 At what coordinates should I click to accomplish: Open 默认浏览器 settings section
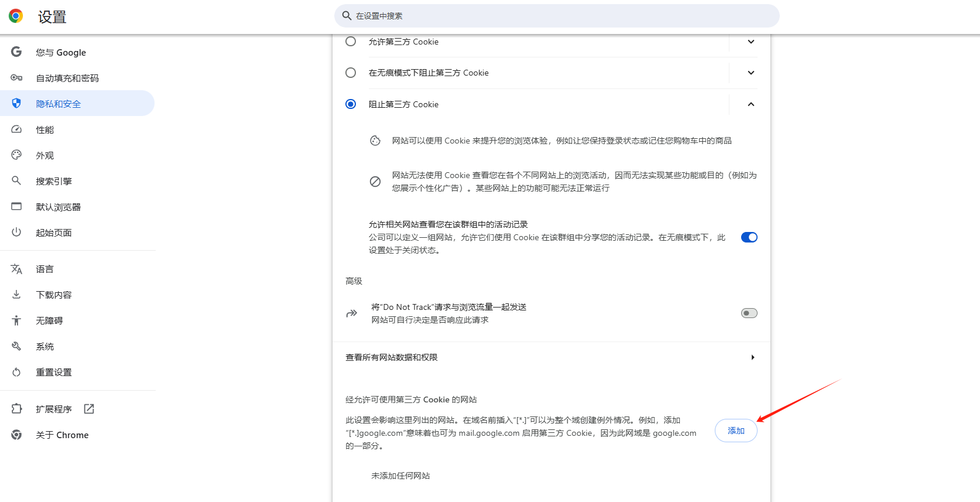[x=59, y=207]
